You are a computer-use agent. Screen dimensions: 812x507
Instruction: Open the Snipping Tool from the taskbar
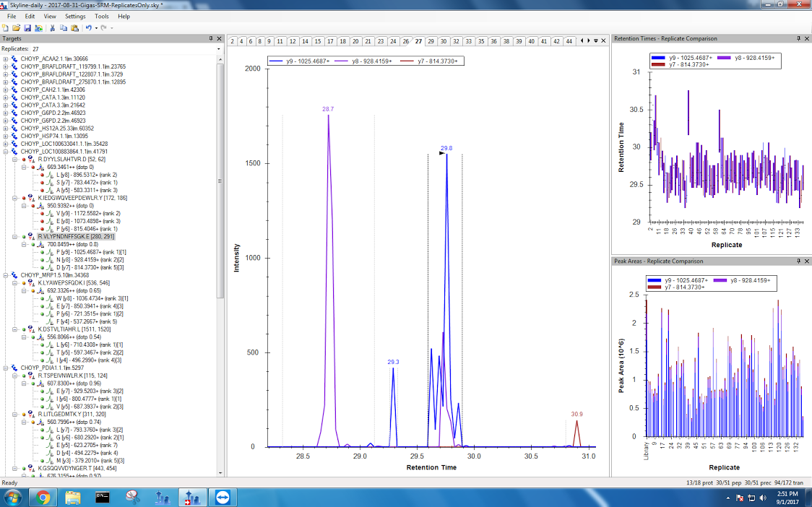(x=131, y=498)
